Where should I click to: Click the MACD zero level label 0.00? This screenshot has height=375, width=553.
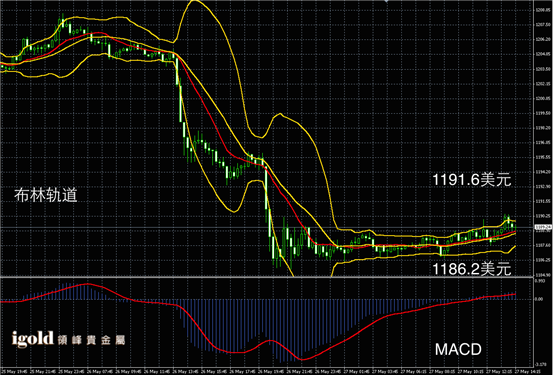point(539,299)
